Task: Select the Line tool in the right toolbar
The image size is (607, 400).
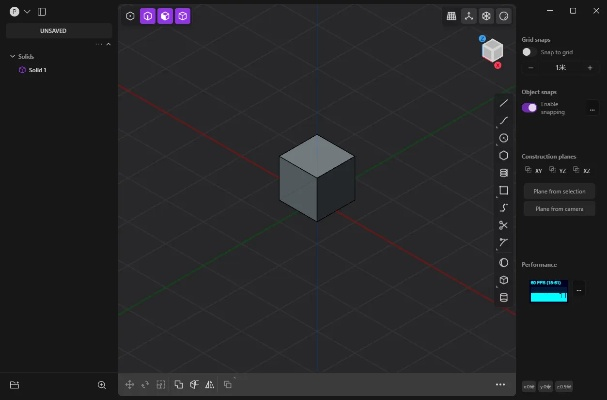Action: point(503,104)
